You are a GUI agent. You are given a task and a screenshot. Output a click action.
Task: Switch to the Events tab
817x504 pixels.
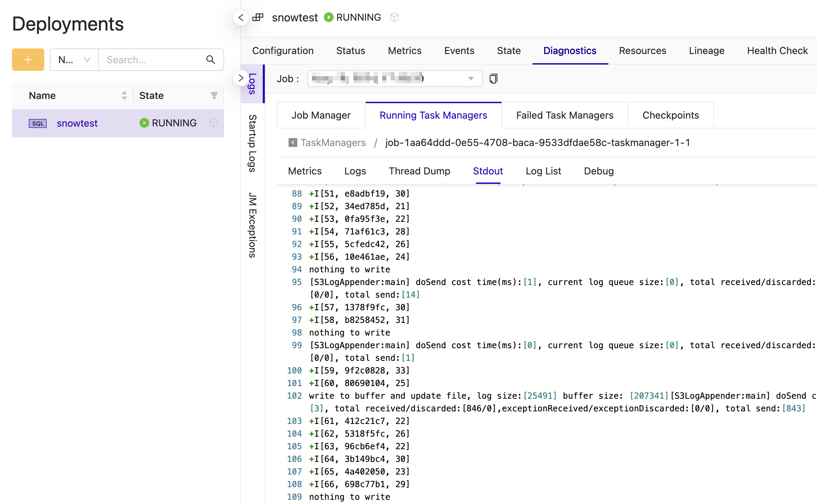pyautogui.click(x=459, y=51)
